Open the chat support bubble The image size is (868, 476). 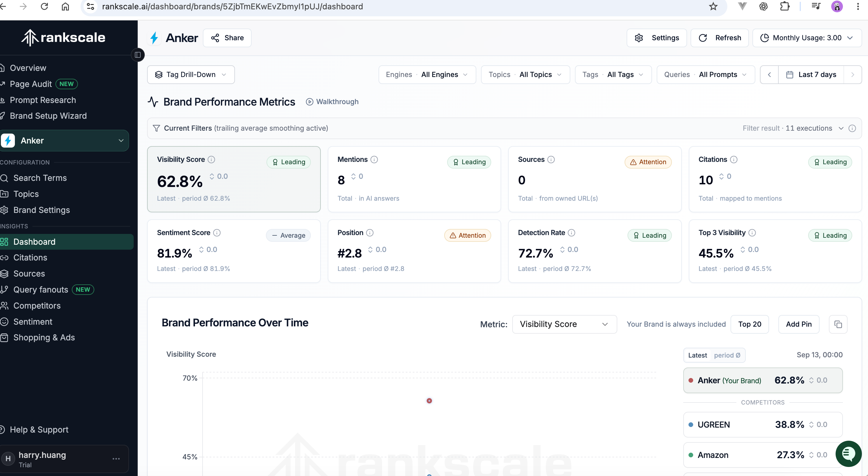(x=848, y=454)
